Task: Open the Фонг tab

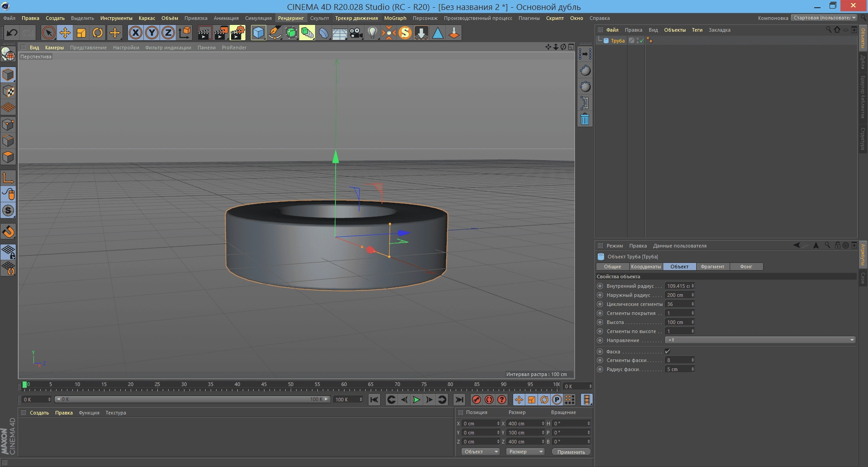Action: click(746, 267)
